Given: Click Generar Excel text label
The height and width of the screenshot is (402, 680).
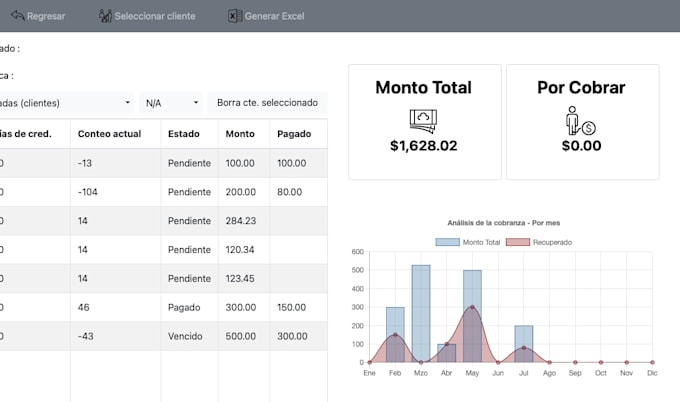Looking at the screenshot, I should tap(275, 16).
